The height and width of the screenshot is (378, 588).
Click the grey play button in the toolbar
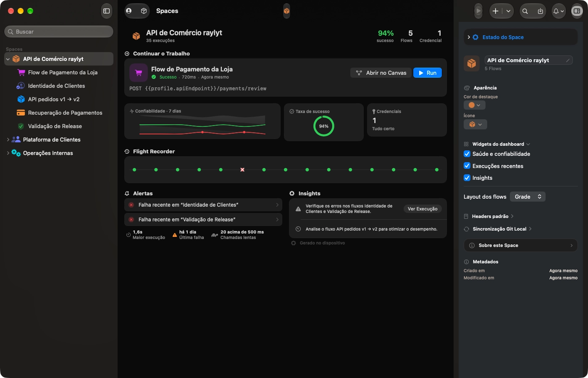478,11
